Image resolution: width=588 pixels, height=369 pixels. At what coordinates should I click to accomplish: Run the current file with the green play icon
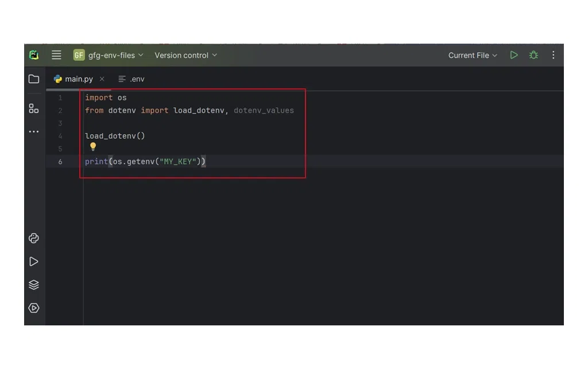point(513,55)
